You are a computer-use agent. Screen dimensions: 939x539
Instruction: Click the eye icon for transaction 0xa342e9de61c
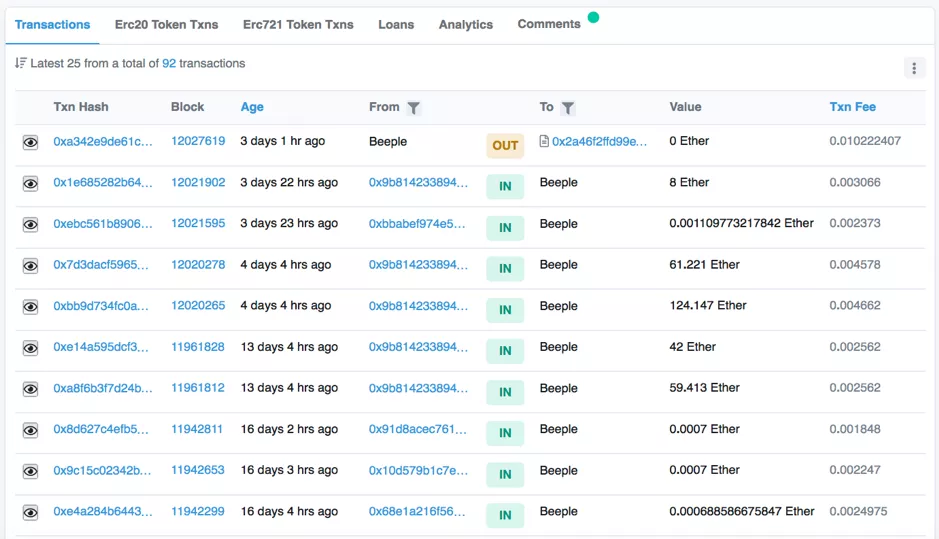pyautogui.click(x=31, y=143)
